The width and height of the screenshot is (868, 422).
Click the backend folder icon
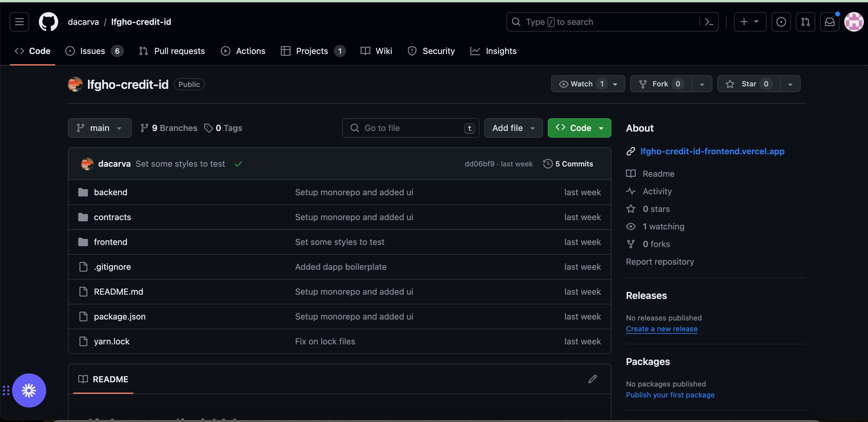[x=83, y=192]
